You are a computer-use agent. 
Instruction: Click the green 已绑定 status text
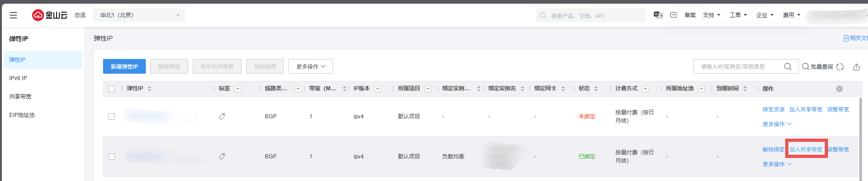587,157
